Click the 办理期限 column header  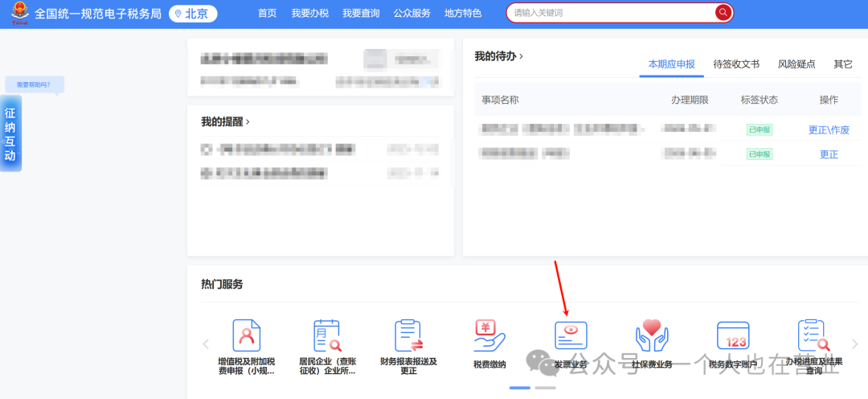point(690,100)
